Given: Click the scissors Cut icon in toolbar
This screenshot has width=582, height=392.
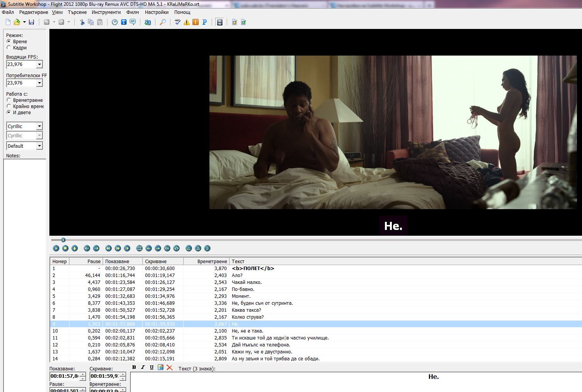Looking at the screenshot, I should click(x=82, y=22).
